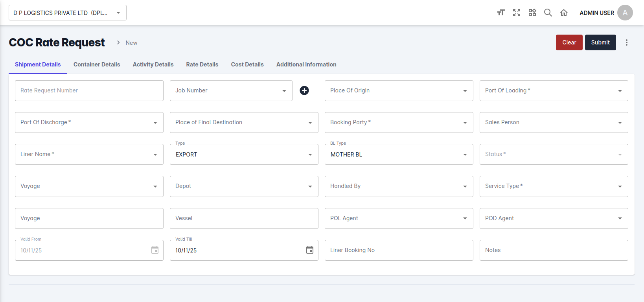Click the search magnifier icon
Viewport: 644px width, 302px height.
(548, 13)
